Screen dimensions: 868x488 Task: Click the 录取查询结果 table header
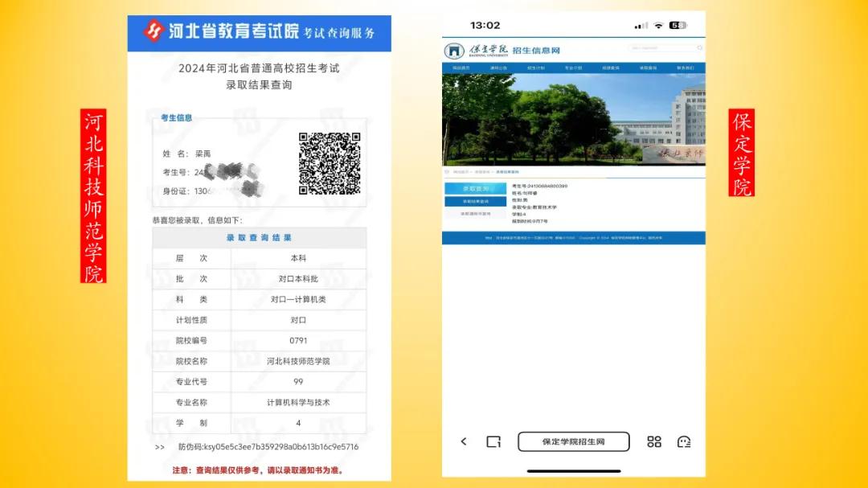[x=259, y=238]
